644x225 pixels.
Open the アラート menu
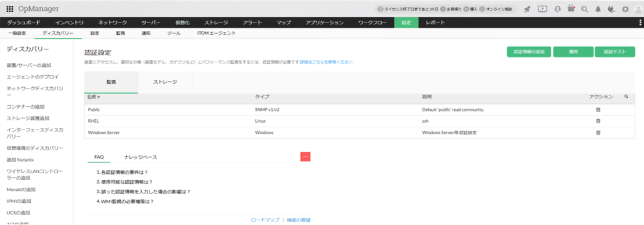[x=252, y=23]
